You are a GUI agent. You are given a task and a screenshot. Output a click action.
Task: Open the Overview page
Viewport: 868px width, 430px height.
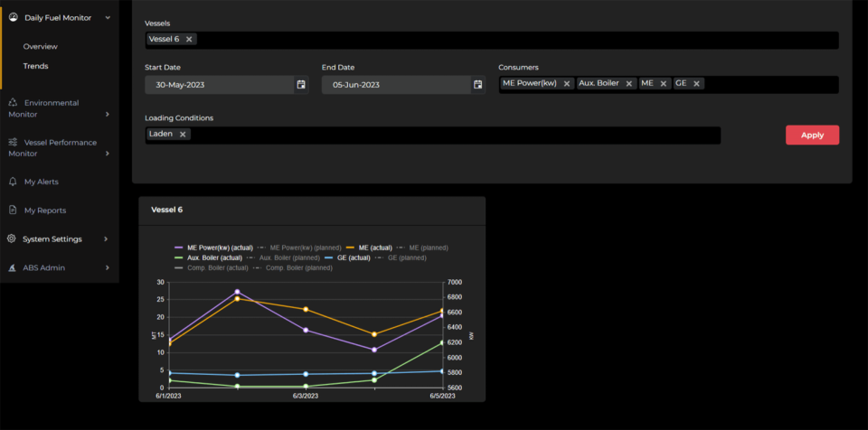[41, 46]
